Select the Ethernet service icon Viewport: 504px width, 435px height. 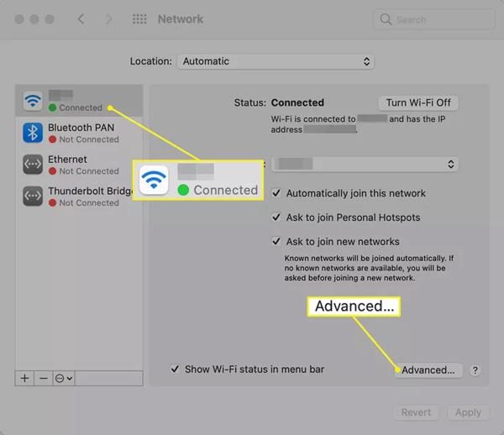pyautogui.click(x=33, y=164)
